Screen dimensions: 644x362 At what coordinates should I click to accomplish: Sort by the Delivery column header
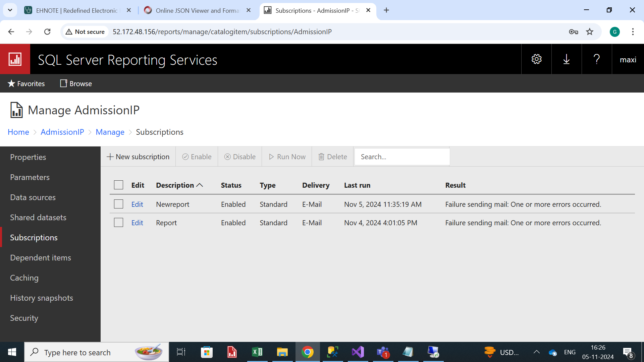click(x=316, y=185)
